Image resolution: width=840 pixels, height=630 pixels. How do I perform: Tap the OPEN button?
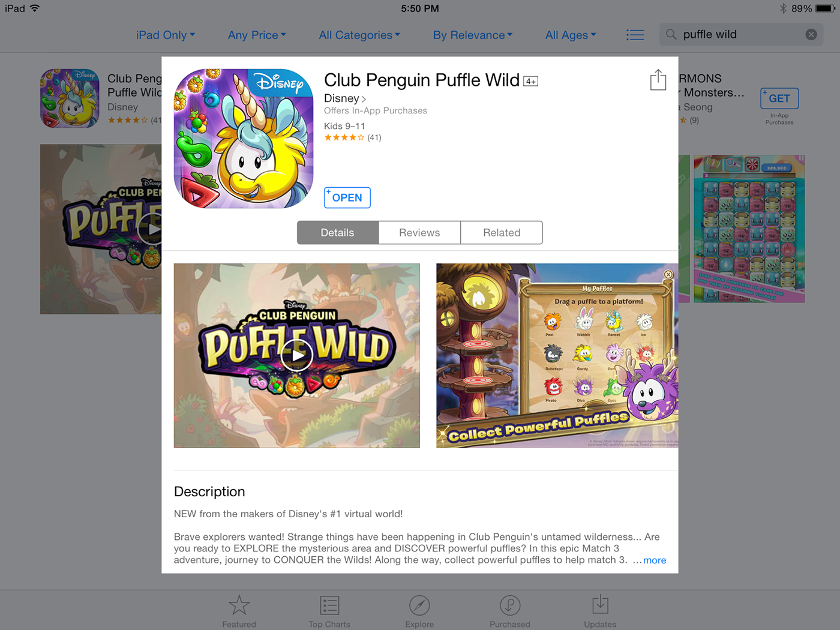347,198
